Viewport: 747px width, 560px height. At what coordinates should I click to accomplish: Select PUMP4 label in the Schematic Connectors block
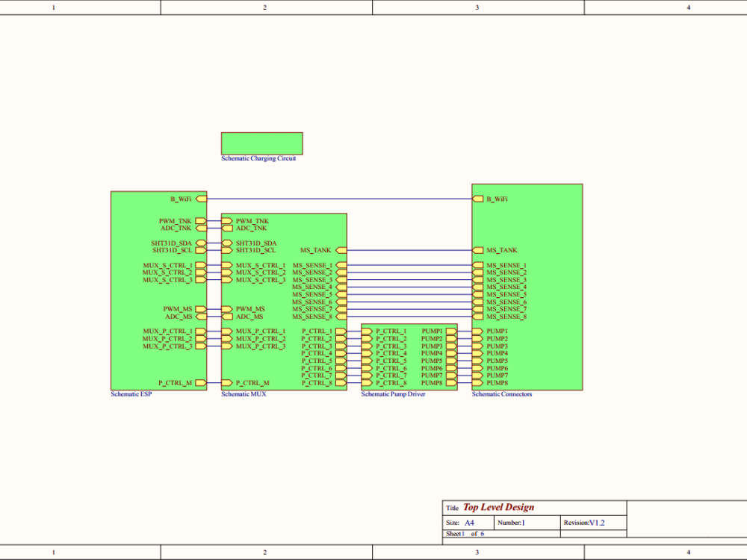click(498, 353)
